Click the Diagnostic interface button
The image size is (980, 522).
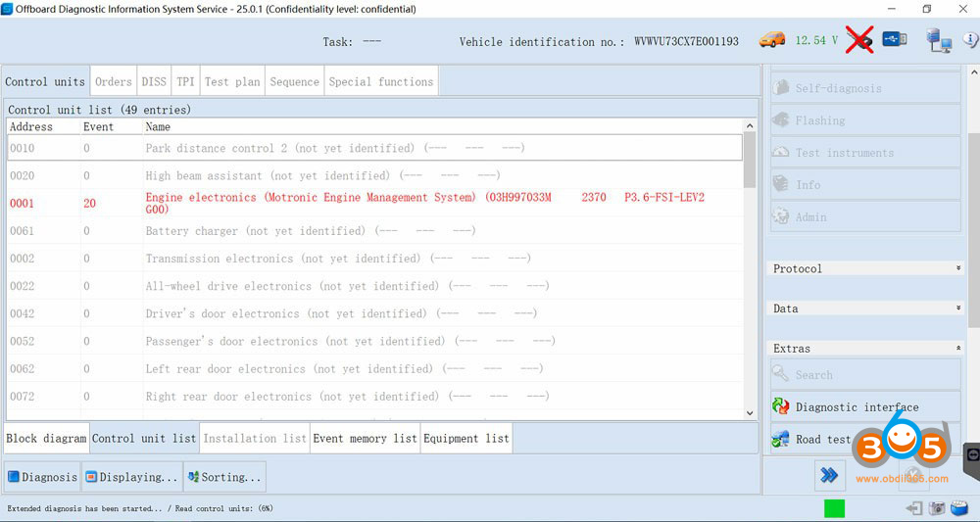click(865, 407)
